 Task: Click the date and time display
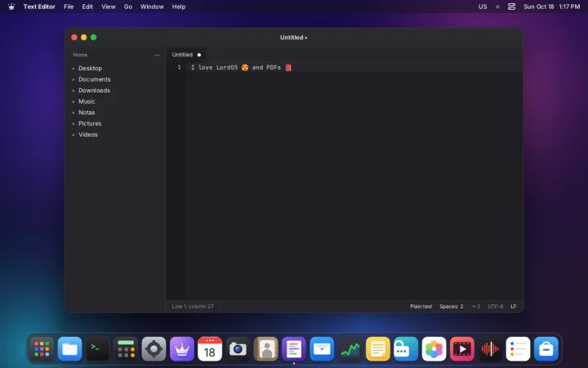coord(551,7)
